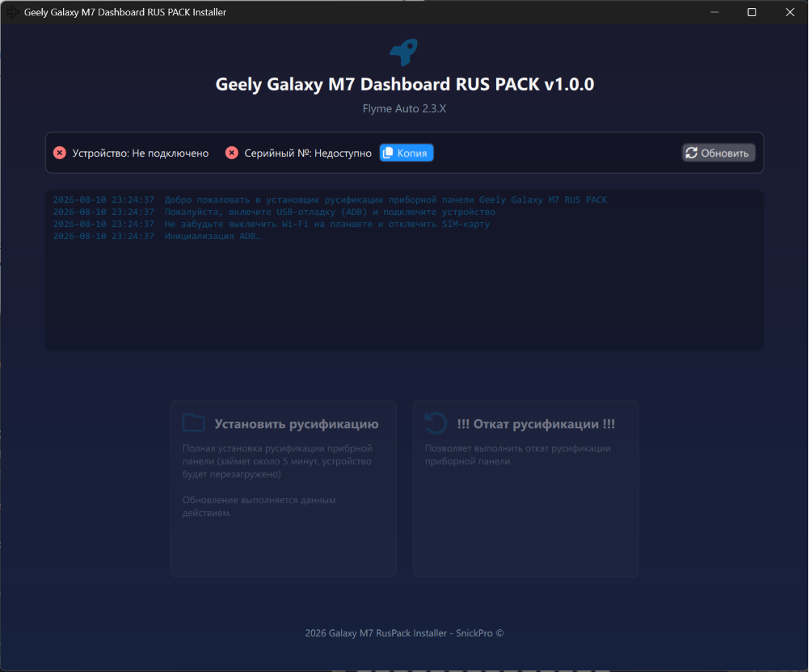Click the rocket logo above the title
Viewport: 809px width, 672px height.
(x=404, y=52)
